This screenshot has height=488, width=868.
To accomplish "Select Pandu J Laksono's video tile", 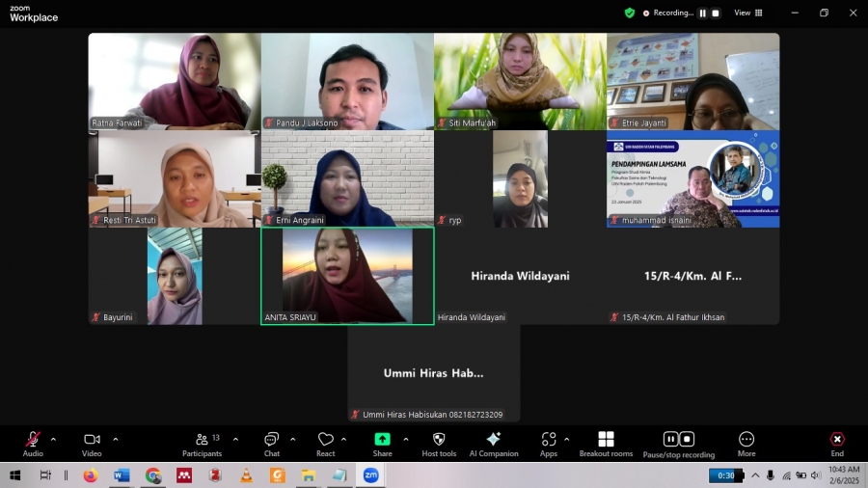I will 347,81.
